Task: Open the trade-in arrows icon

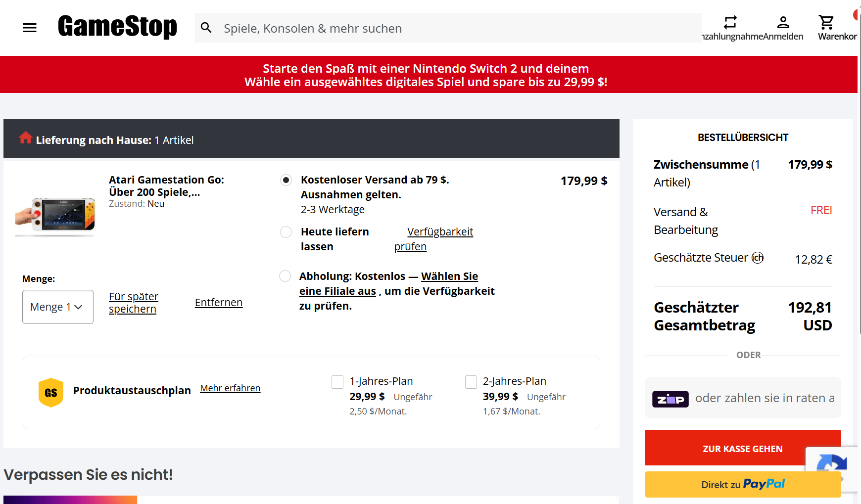Action: click(730, 22)
